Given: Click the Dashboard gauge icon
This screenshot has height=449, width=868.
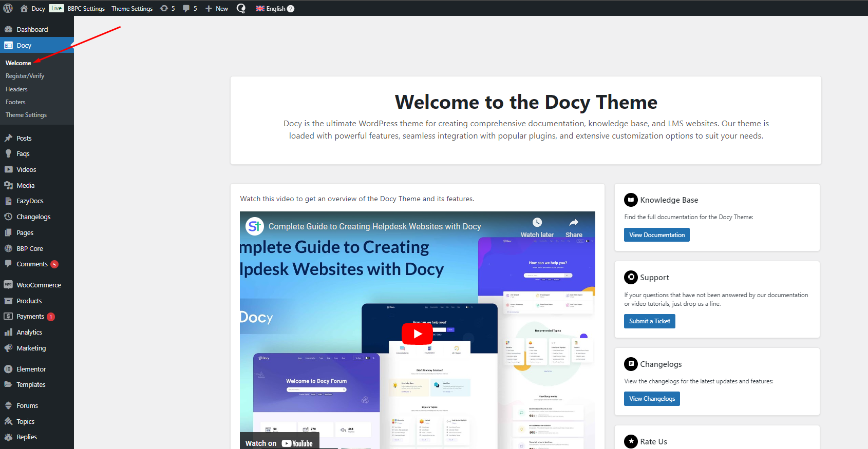Looking at the screenshot, I should tap(8, 29).
